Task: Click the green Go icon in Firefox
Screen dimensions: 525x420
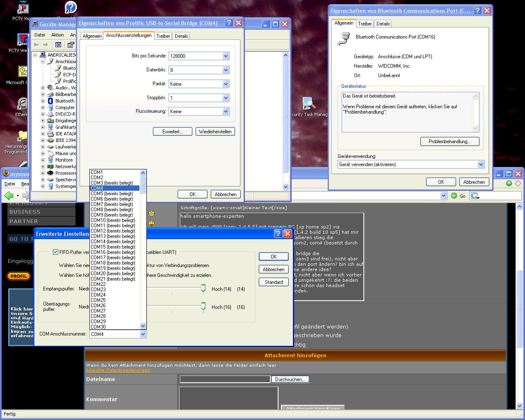Action: coord(454,196)
